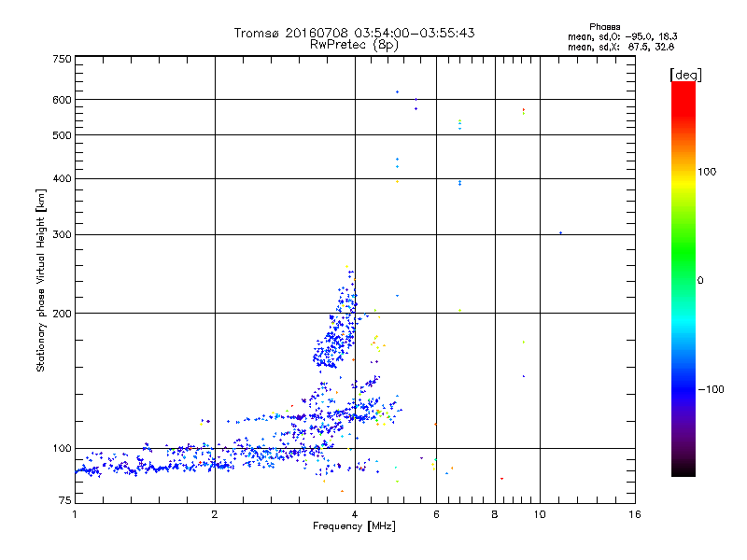747x560 pixels.
Task: Click the colorbar "0" tick label
Action: point(700,281)
